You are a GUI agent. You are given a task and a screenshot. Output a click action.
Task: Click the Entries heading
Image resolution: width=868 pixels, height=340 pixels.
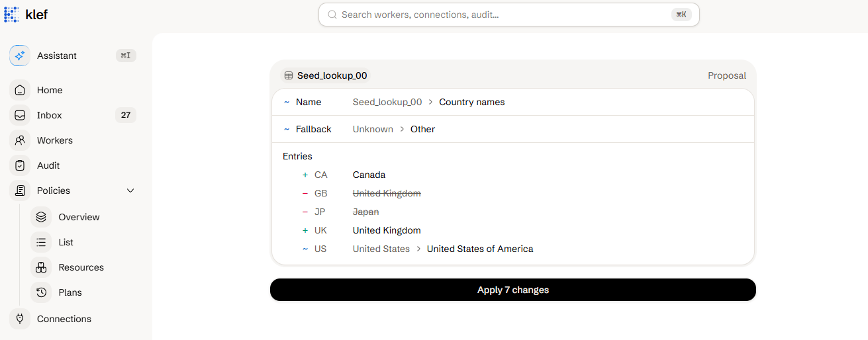point(297,156)
